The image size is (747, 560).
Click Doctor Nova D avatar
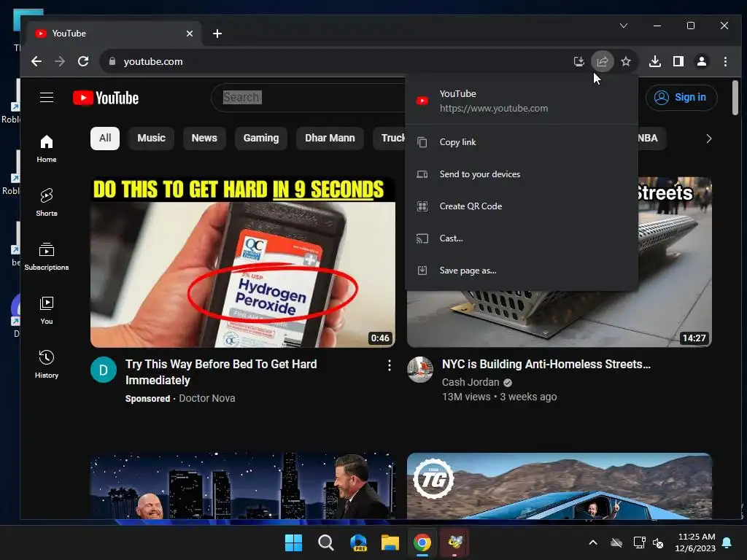click(104, 370)
